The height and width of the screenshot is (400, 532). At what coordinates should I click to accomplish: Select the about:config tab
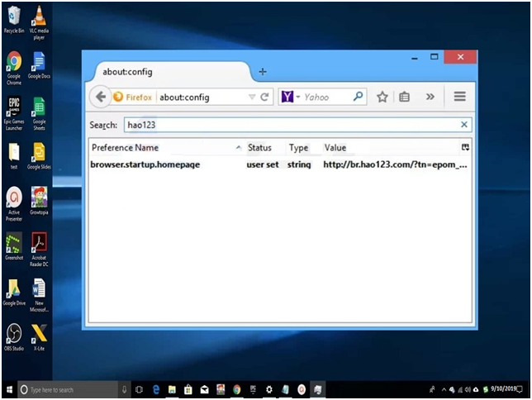(169, 72)
